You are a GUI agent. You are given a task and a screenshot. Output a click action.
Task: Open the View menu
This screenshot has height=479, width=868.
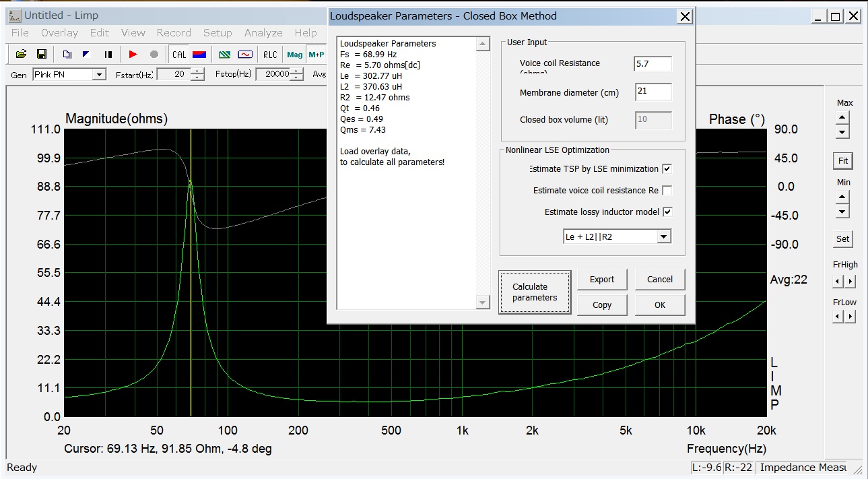[133, 33]
